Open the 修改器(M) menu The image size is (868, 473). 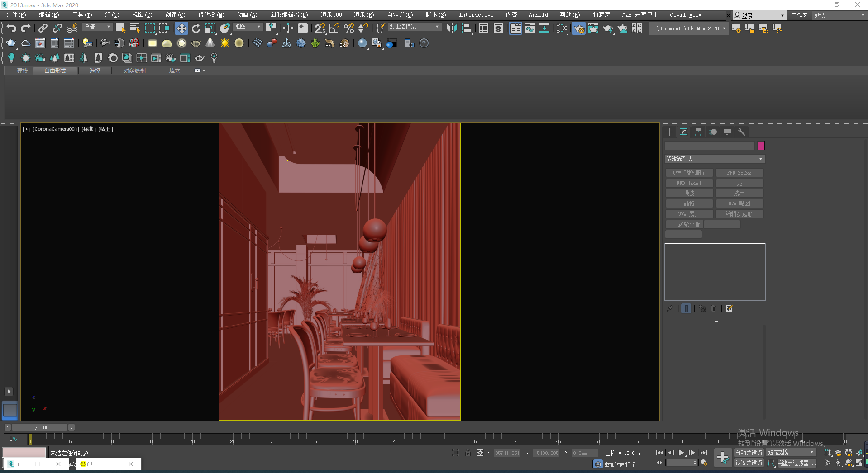coord(211,15)
